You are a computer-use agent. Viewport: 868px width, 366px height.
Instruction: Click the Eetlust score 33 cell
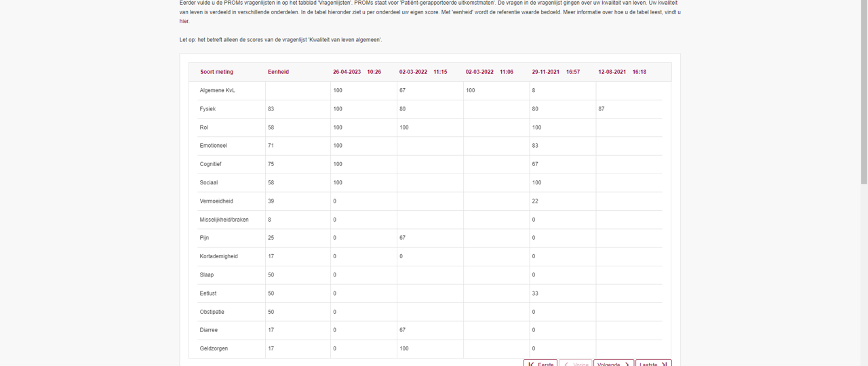tap(536, 293)
